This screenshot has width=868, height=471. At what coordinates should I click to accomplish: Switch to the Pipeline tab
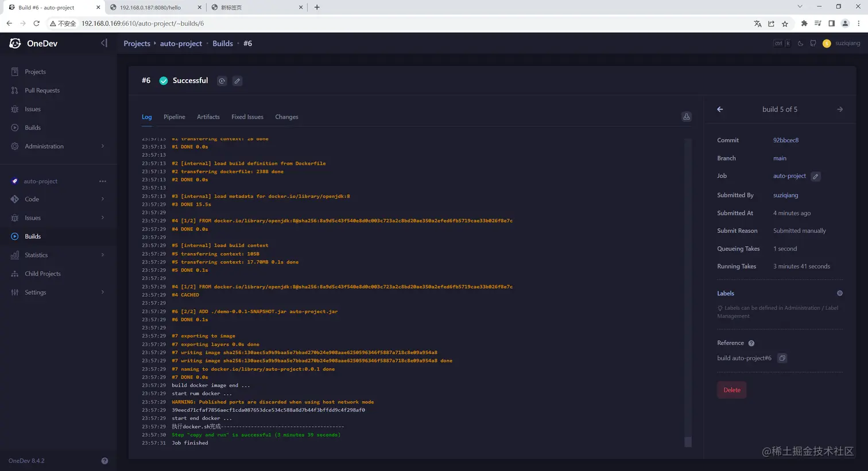coord(175,117)
